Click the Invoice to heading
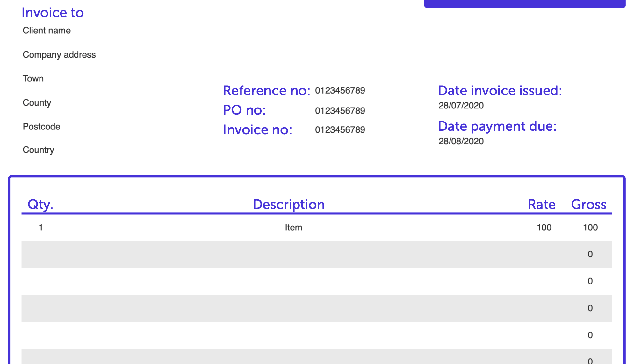 click(53, 13)
